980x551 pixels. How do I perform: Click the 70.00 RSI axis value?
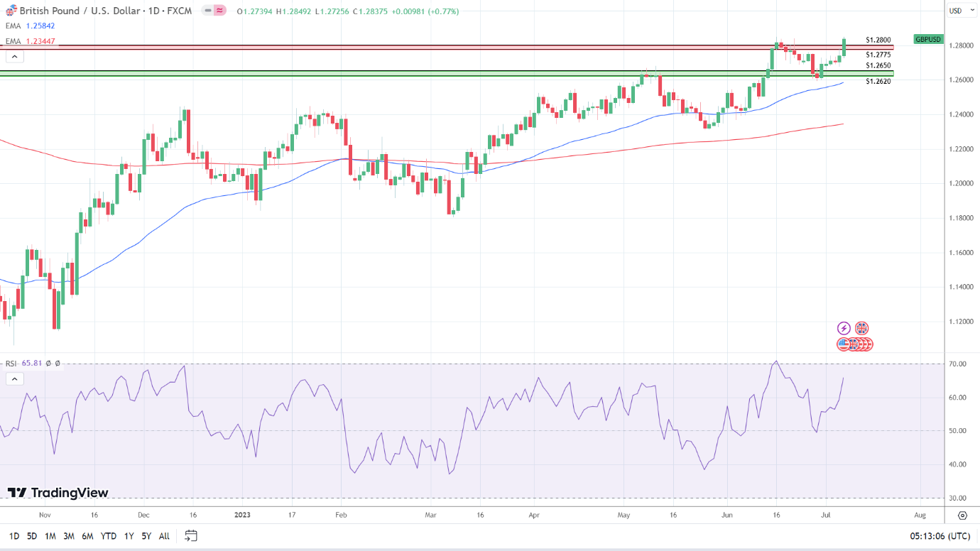pyautogui.click(x=958, y=364)
